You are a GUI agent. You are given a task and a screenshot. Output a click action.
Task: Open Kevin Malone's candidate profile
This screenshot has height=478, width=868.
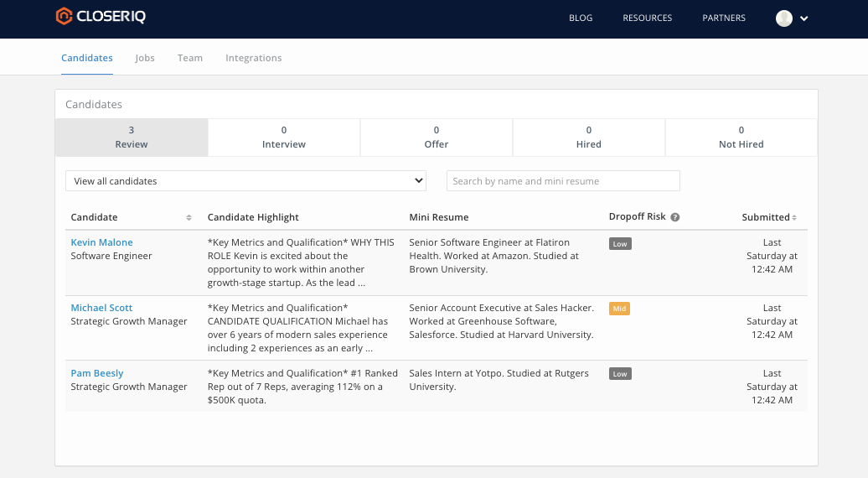coord(101,242)
